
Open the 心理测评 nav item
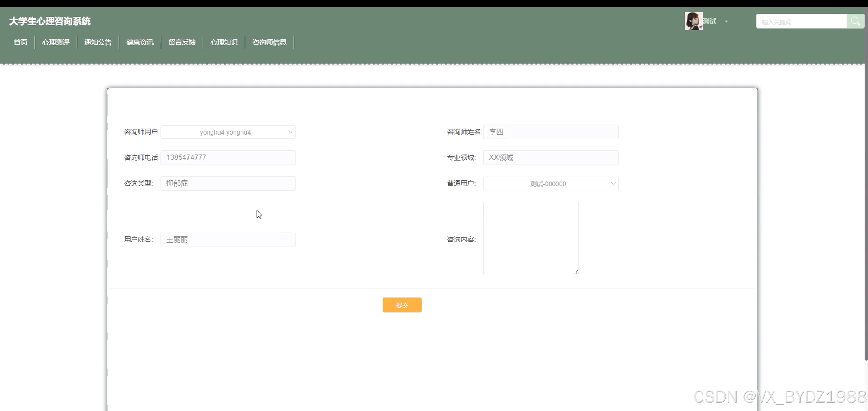click(56, 42)
